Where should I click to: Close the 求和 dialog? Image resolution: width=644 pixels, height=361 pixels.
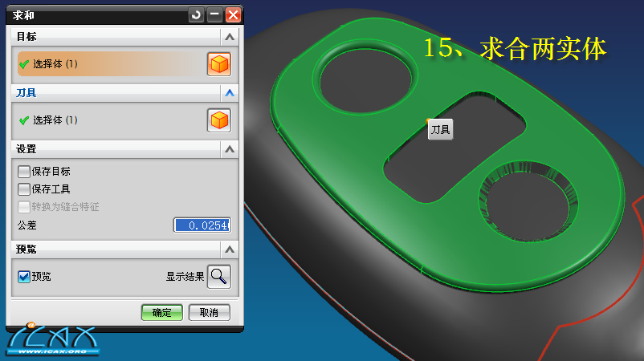pos(233,15)
